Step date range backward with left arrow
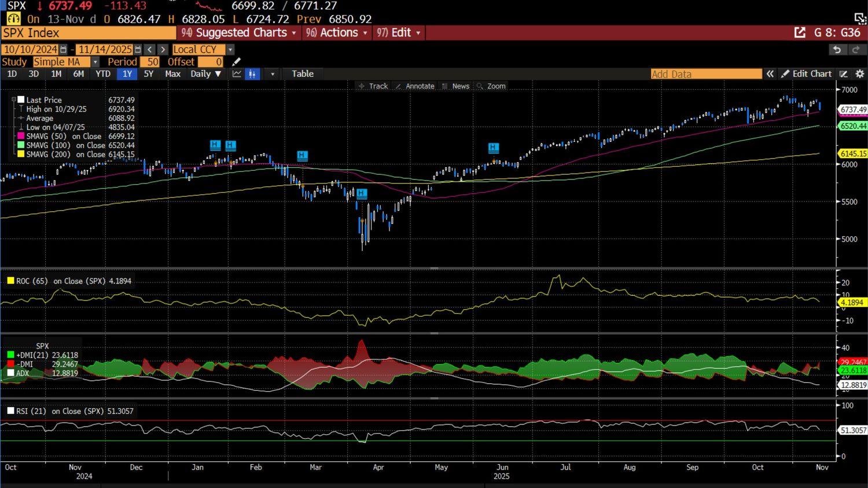868x488 pixels. [150, 50]
